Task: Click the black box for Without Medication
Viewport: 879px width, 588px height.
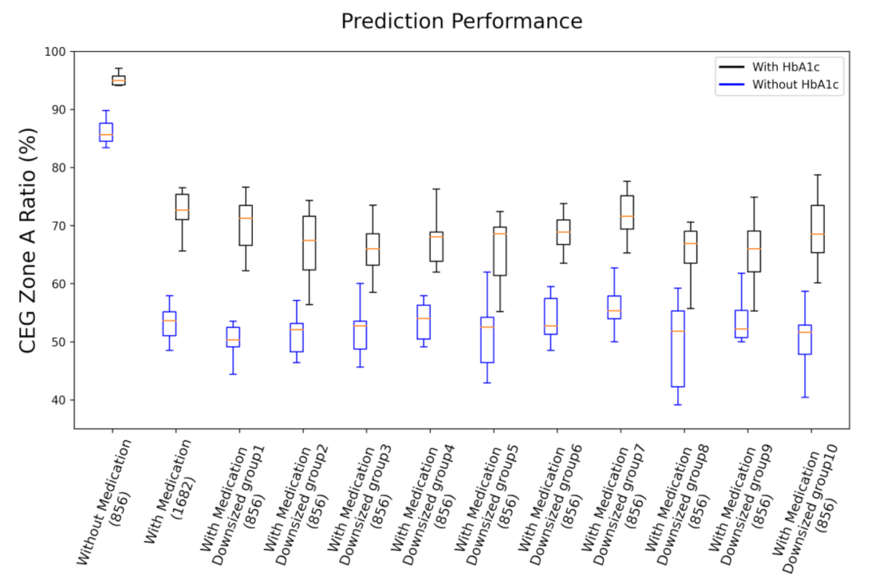Action: [118, 80]
